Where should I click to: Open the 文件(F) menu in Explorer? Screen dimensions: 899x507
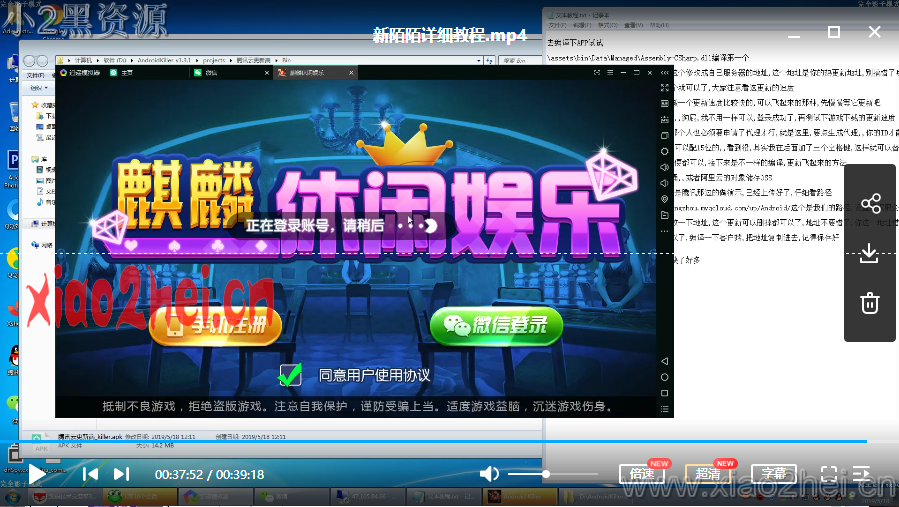click(36, 75)
